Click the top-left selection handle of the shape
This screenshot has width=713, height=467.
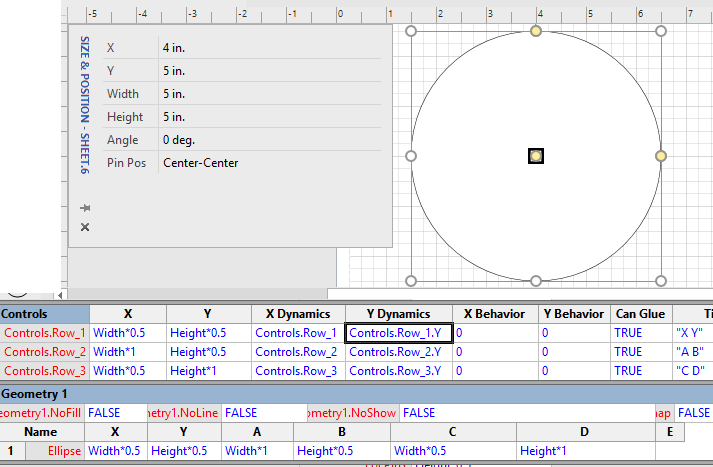coord(411,32)
